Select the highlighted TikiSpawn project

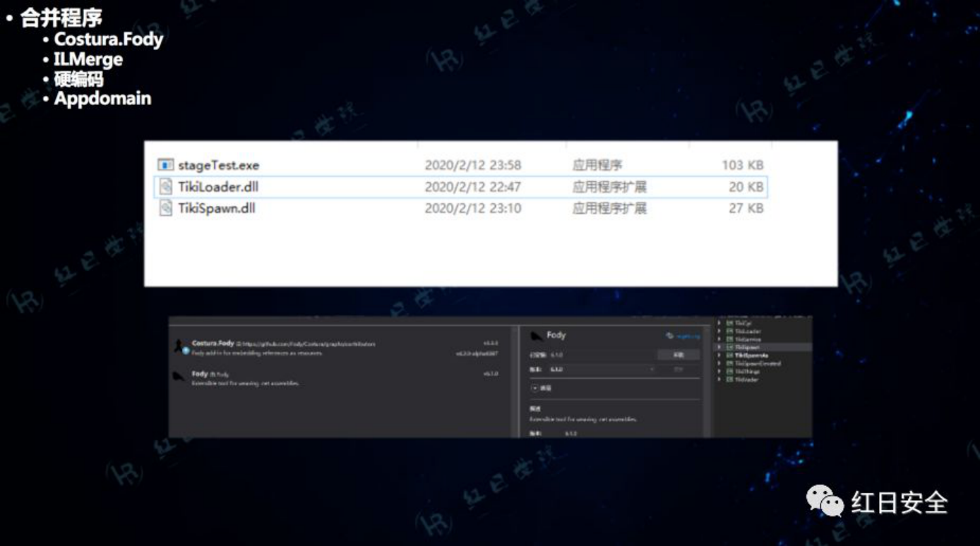coord(747,347)
